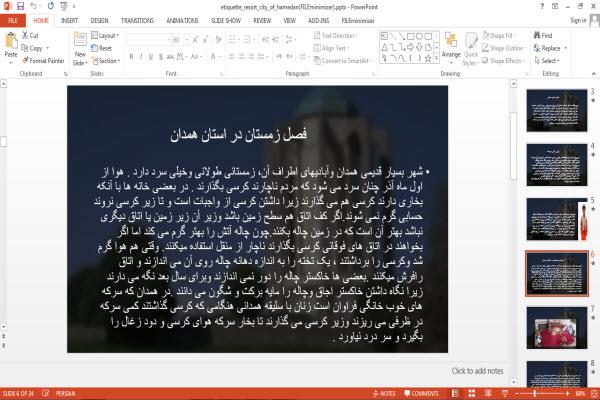Open Shape Fill dropdown

pyautogui.click(x=500, y=35)
